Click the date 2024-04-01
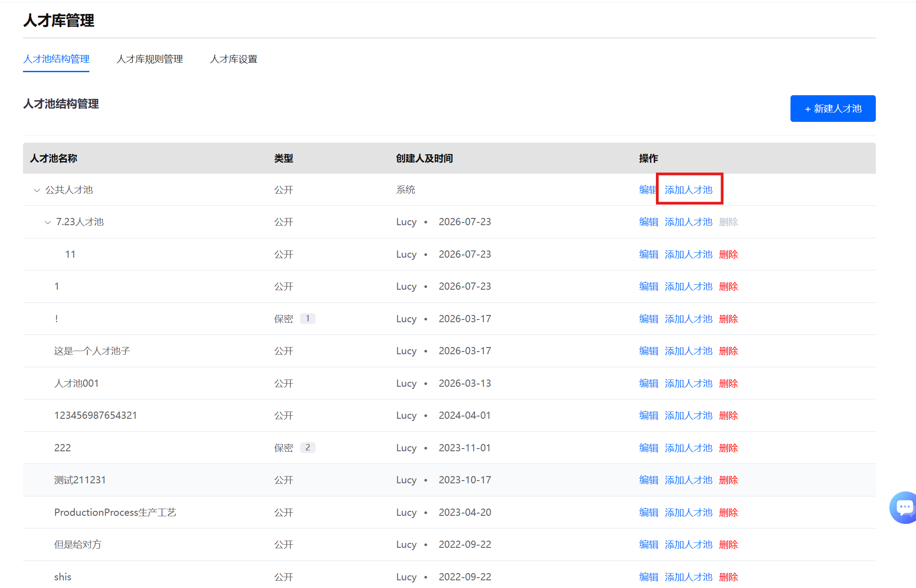This screenshot has height=588, width=916. coord(465,416)
